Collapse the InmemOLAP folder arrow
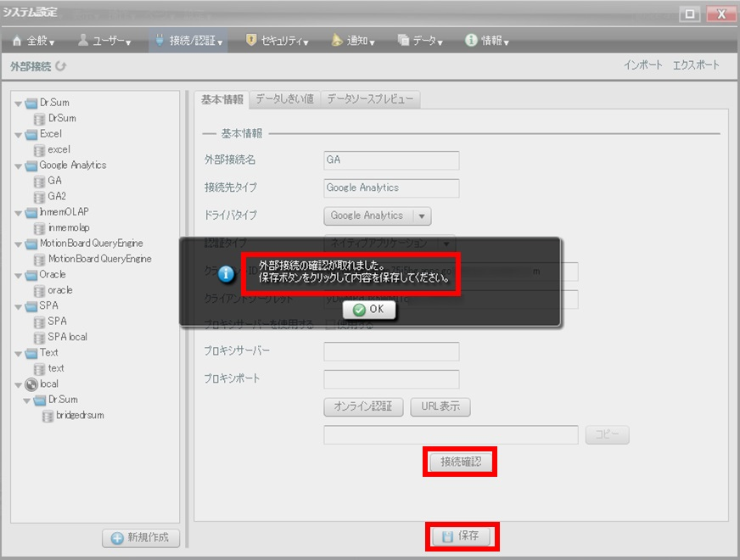This screenshot has width=740, height=560. pyautogui.click(x=19, y=213)
